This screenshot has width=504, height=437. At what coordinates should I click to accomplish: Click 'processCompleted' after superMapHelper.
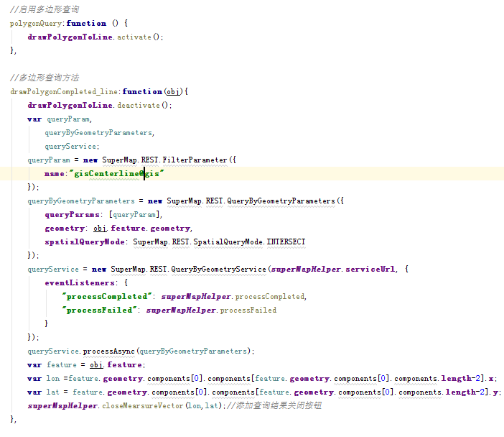[270, 296]
